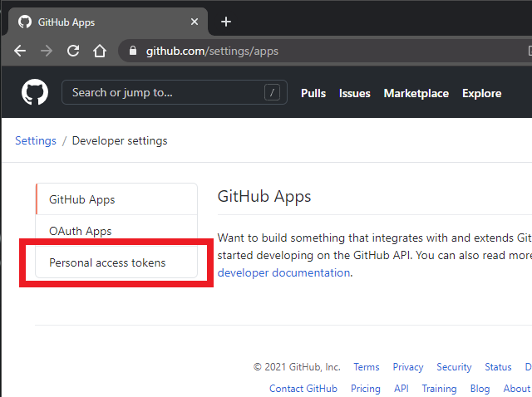Click the About footer link
This screenshot has width=532, height=397.
[x=517, y=389]
